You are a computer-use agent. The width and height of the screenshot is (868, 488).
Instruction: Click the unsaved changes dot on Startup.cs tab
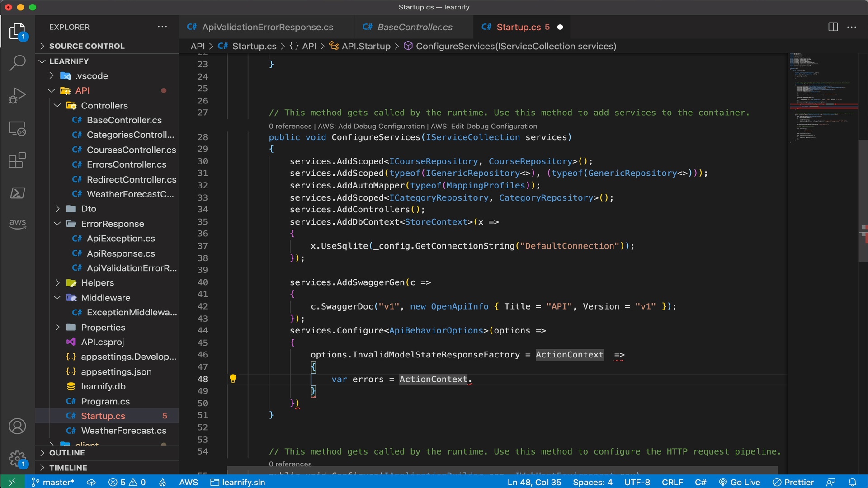click(x=560, y=28)
